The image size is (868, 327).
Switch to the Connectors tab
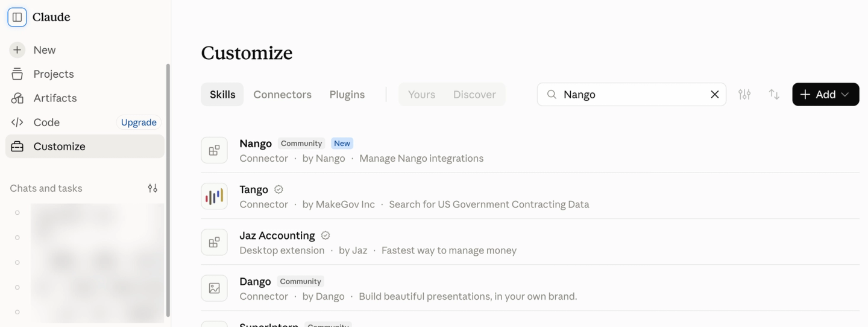click(x=282, y=94)
